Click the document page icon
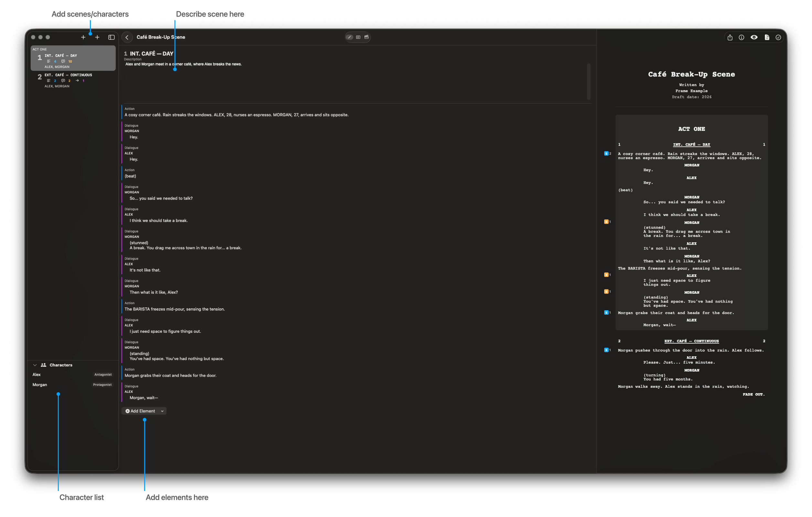 [x=767, y=37]
